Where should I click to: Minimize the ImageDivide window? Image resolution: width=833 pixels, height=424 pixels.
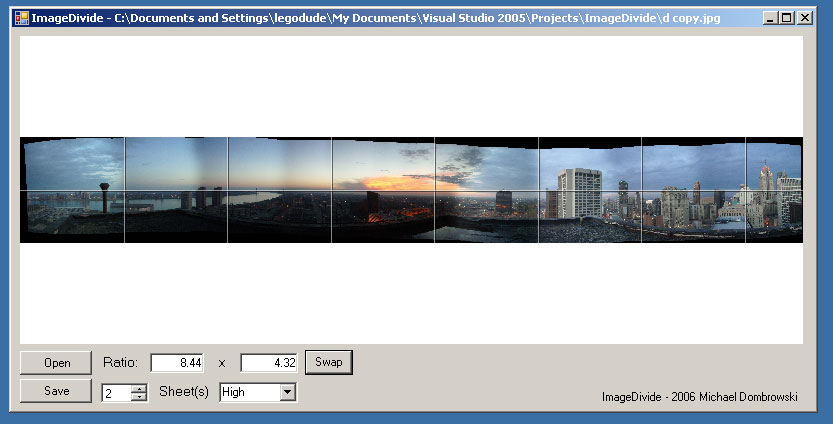770,18
